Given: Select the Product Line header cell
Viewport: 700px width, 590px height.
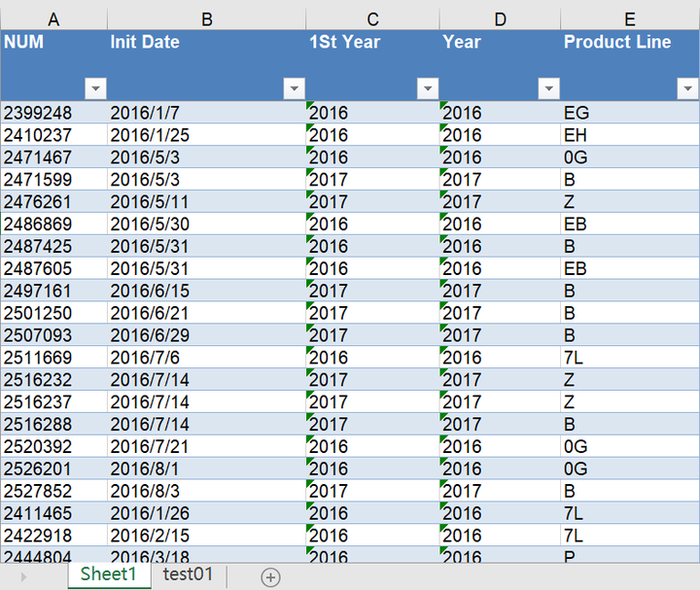Looking at the screenshot, I should click(x=617, y=43).
